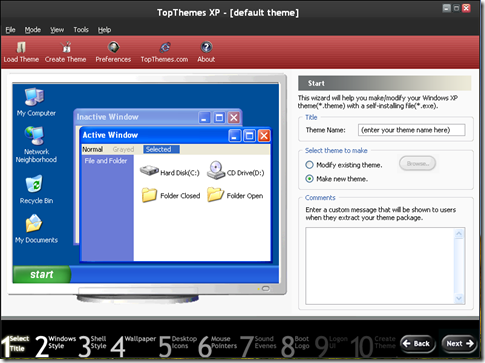Close the TopThemes XP window

466,8
